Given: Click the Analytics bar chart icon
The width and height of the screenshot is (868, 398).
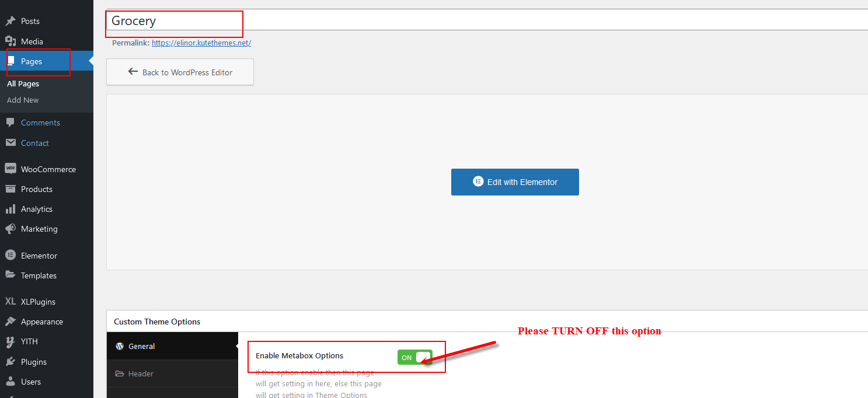Looking at the screenshot, I should (11, 209).
